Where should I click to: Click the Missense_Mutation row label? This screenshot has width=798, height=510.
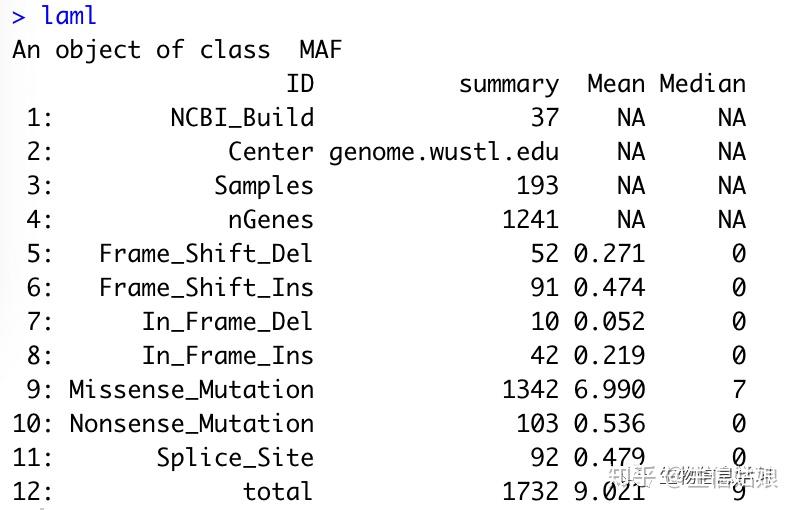click(x=191, y=390)
